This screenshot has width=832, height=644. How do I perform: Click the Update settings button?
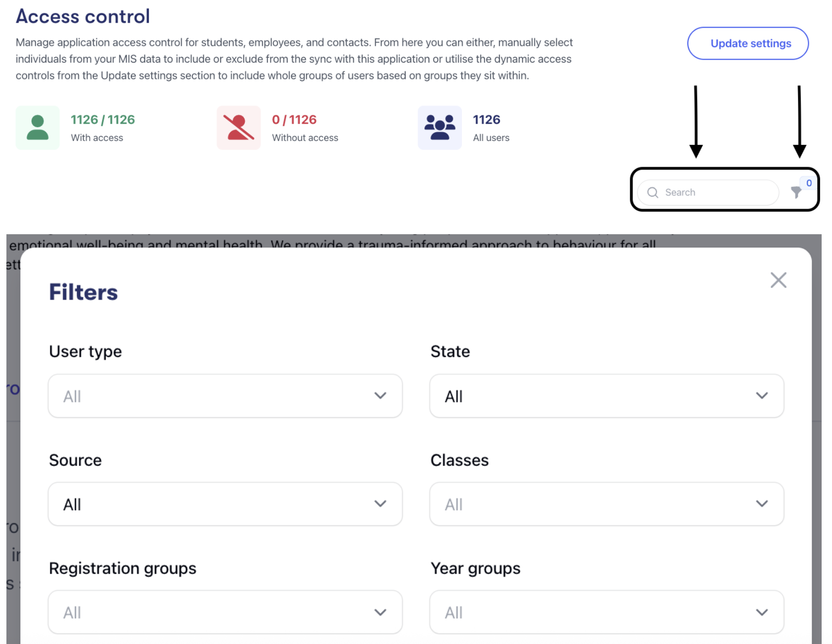coord(748,43)
